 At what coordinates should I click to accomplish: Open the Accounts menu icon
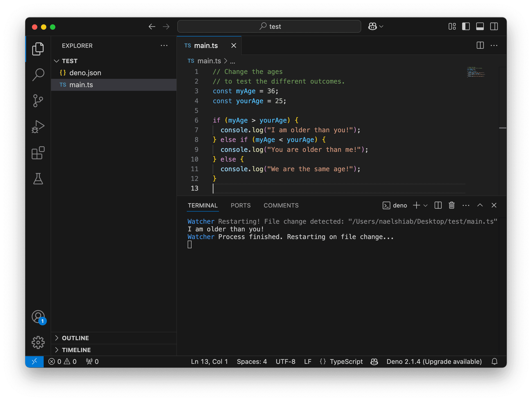tap(38, 317)
